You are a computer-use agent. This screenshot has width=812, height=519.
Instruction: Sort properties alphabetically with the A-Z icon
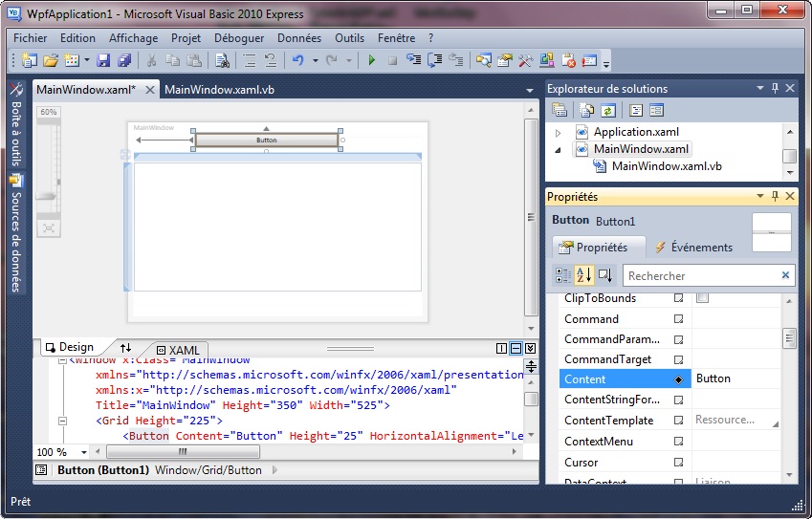tap(583, 274)
